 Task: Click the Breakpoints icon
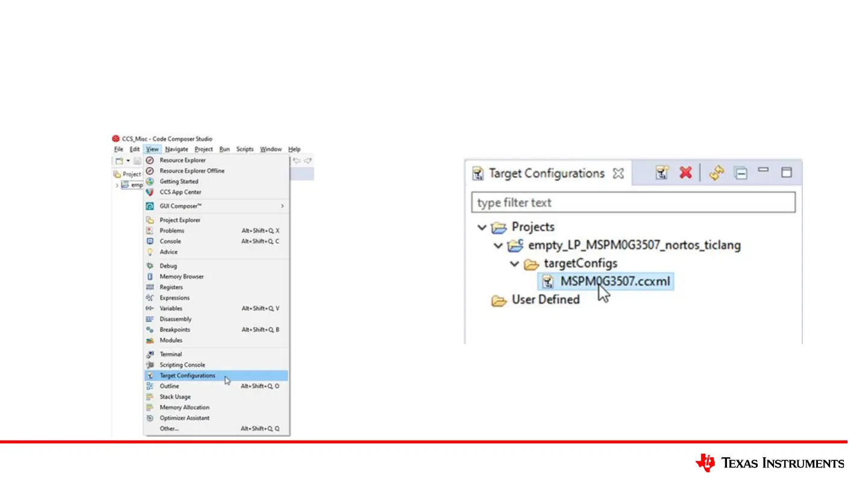click(x=150, y=330)
